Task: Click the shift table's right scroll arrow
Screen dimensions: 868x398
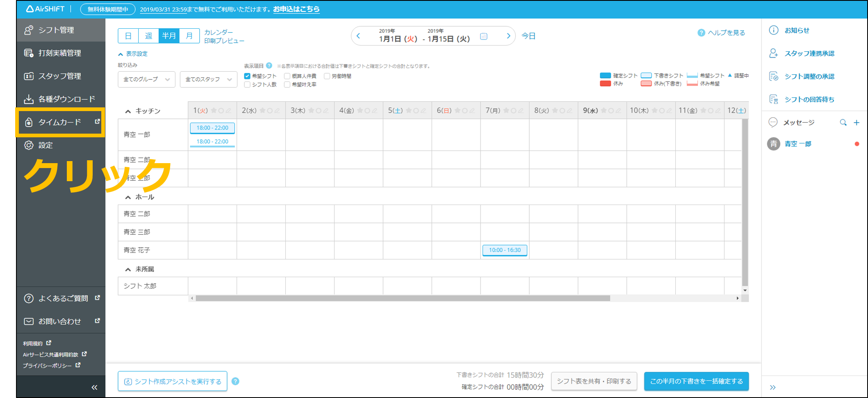Action: click(x=738, y=298)
